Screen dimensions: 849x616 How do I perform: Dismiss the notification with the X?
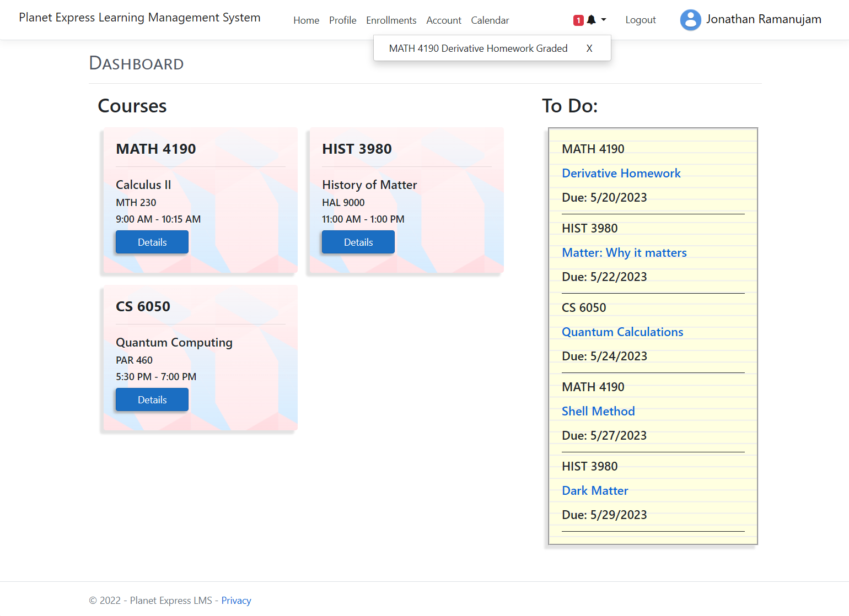coord(589,48)
